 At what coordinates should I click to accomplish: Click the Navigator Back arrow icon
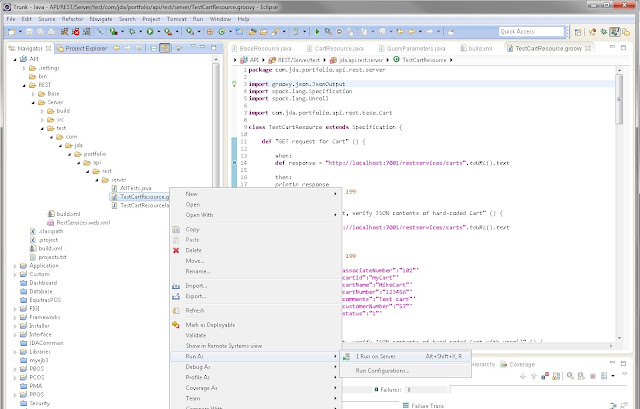pyautogui.click(x=117, y=48)
